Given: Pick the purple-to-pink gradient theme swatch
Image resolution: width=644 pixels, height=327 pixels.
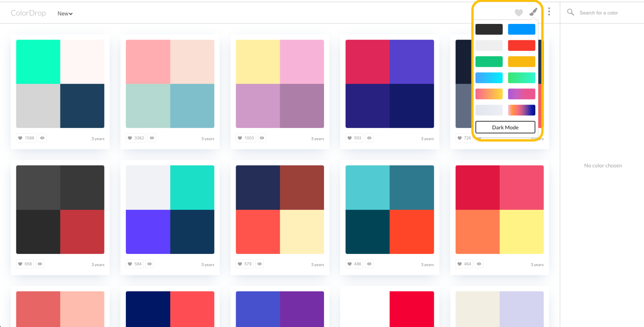Looking at the screenshot, I should (522, 94).
